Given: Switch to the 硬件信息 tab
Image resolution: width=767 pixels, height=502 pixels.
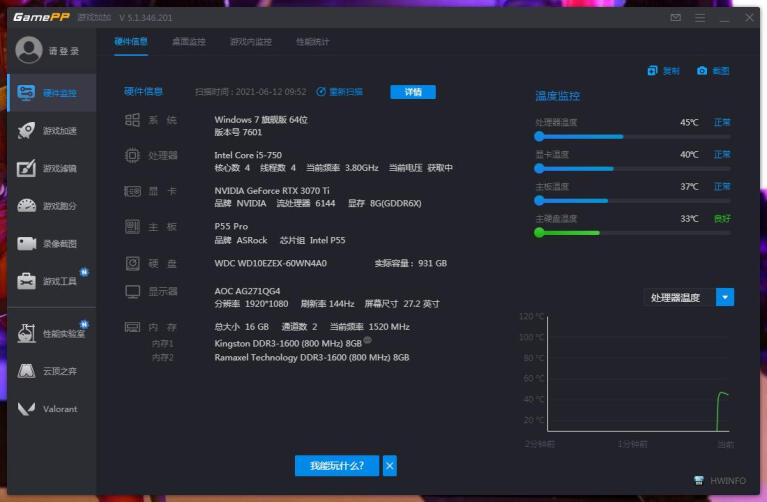Looking at the screenshot, I should point(131,42).
